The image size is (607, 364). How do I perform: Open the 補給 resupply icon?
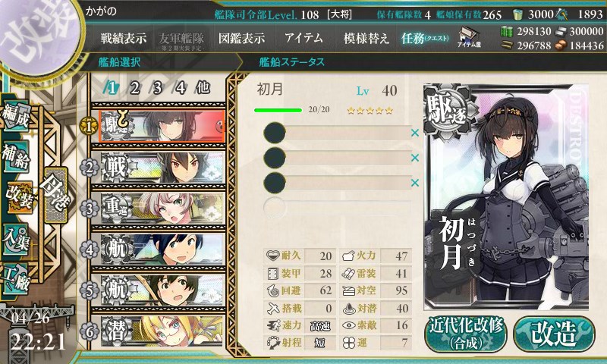[17, 157]
